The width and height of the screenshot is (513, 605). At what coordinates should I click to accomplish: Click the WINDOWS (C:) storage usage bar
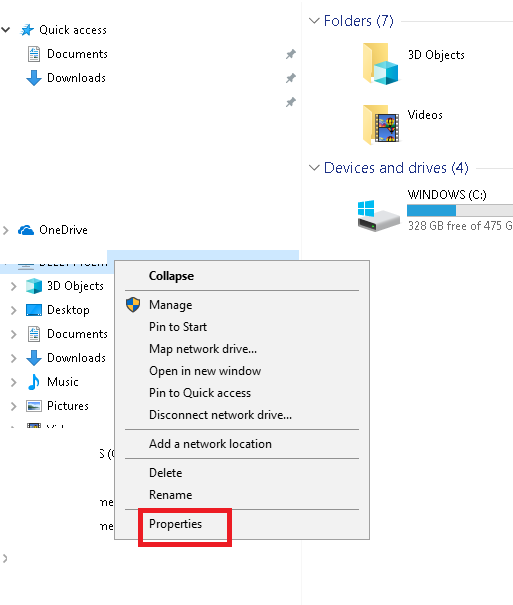(x=460, y=211)
